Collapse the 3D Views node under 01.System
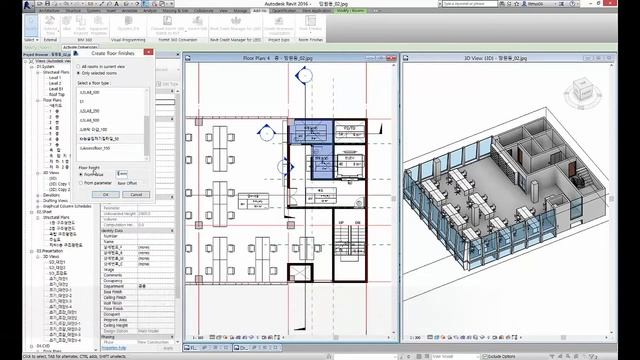Screen dimensions: 640x360 38,173
